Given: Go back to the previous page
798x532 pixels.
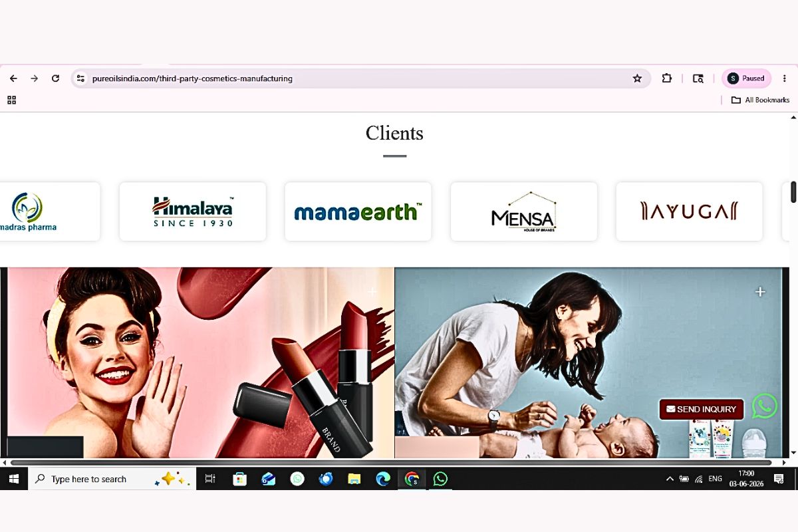Looking at the screenshot, I should point(13,78).
